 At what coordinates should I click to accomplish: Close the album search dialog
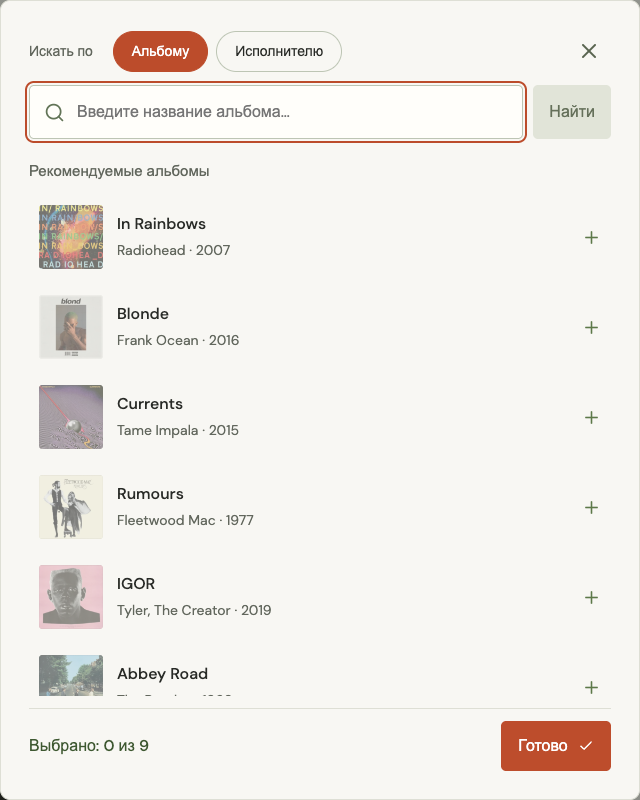[589, 51]
